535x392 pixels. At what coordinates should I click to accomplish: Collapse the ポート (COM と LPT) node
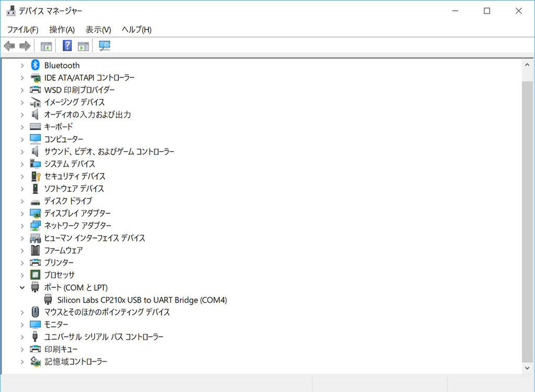22,287
